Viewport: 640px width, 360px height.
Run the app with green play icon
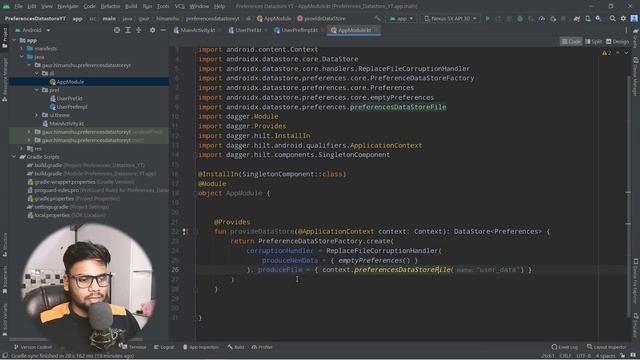[487, 18]
